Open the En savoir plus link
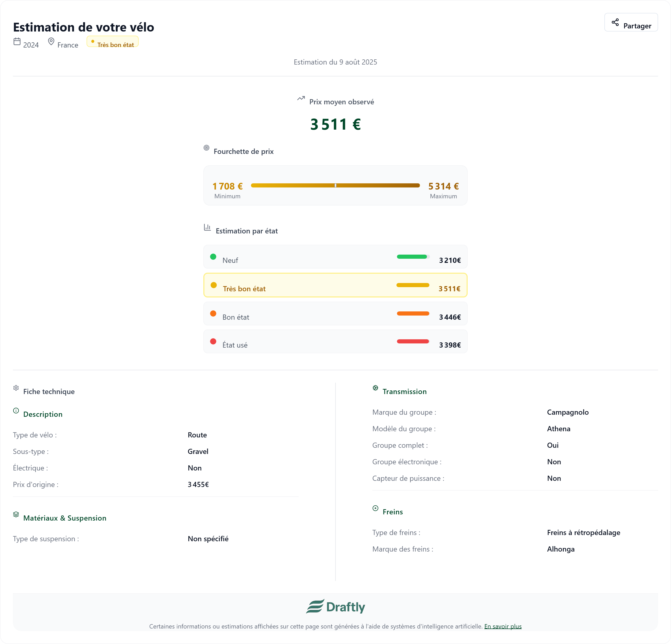Image resolution: width=671 pixels, height=644 pixels. (x=502, y=626)
